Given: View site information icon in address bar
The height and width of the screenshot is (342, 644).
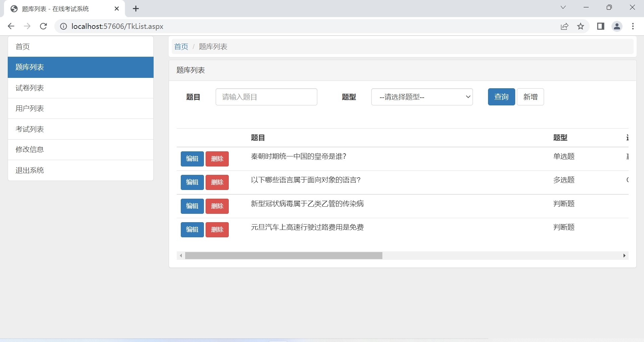Looking at the screenshot, I should pyautogui.click(x=63, y=26).
